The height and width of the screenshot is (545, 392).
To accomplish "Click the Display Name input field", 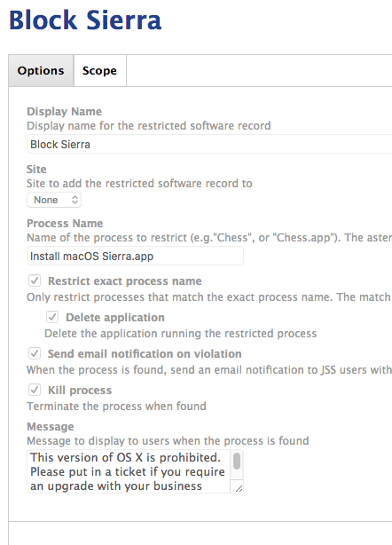I will [209, 145].
